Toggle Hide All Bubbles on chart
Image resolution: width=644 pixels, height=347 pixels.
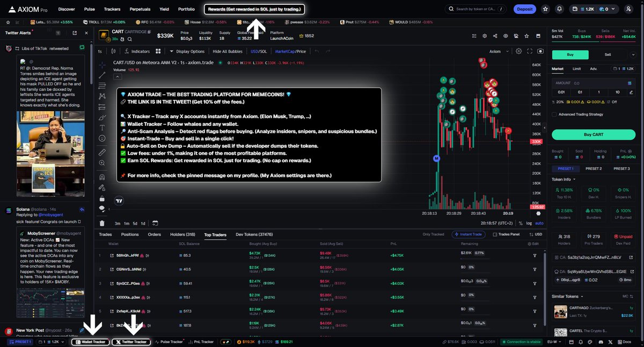[x=228, y=52]
